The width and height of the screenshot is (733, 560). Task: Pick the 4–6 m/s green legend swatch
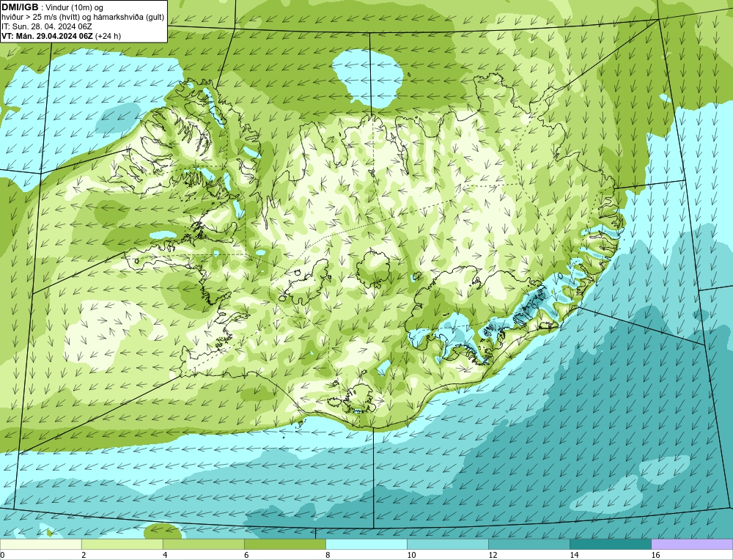(x=203, y=545)
